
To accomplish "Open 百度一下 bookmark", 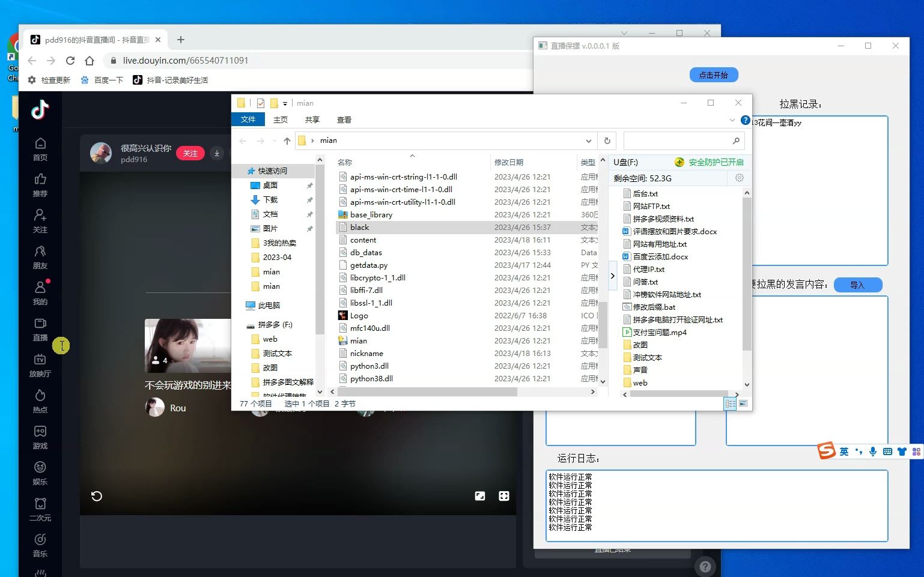I will (x=102, y=80).
